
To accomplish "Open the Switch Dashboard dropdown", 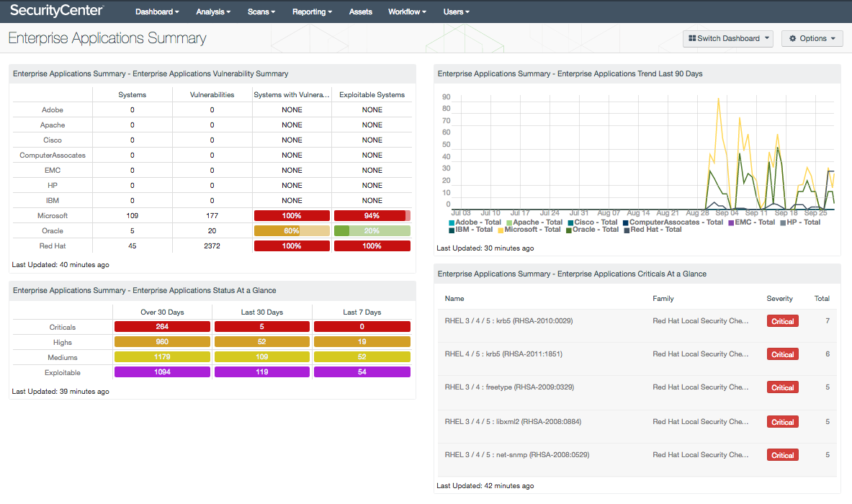I will (x=727, y=39).
